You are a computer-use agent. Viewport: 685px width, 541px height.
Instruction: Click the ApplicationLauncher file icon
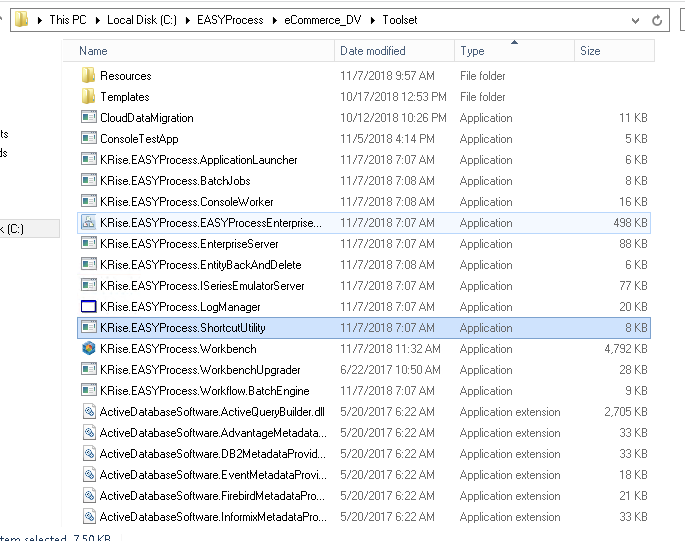89,159
